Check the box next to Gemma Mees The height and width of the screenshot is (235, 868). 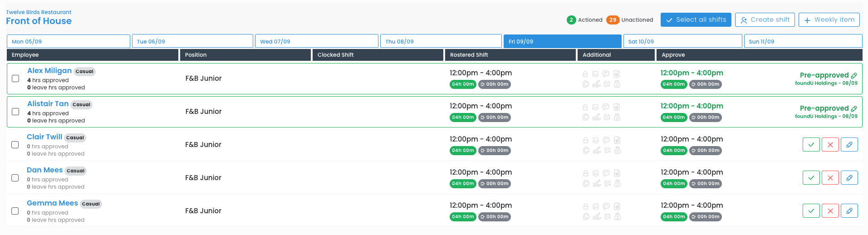(15, 211)
